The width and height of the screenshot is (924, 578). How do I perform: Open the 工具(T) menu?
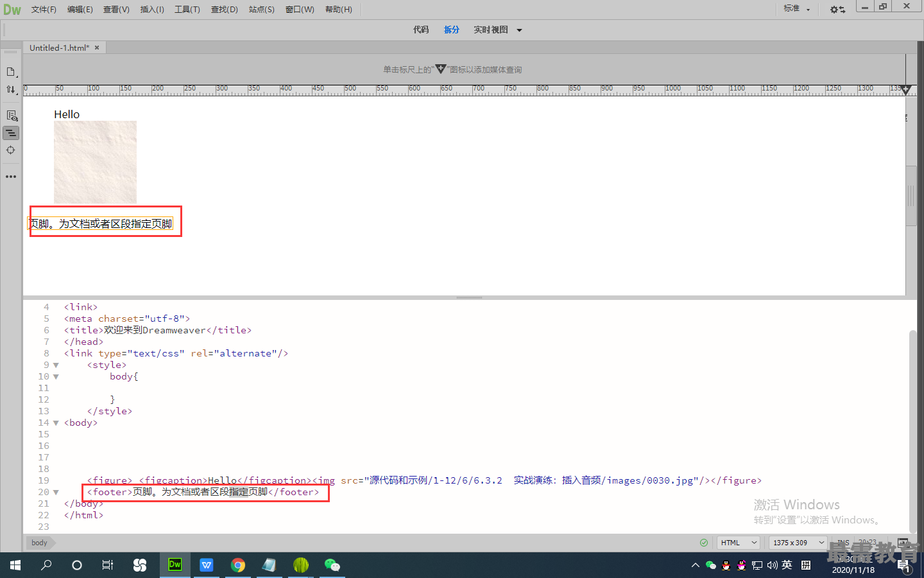click(187, 10)
